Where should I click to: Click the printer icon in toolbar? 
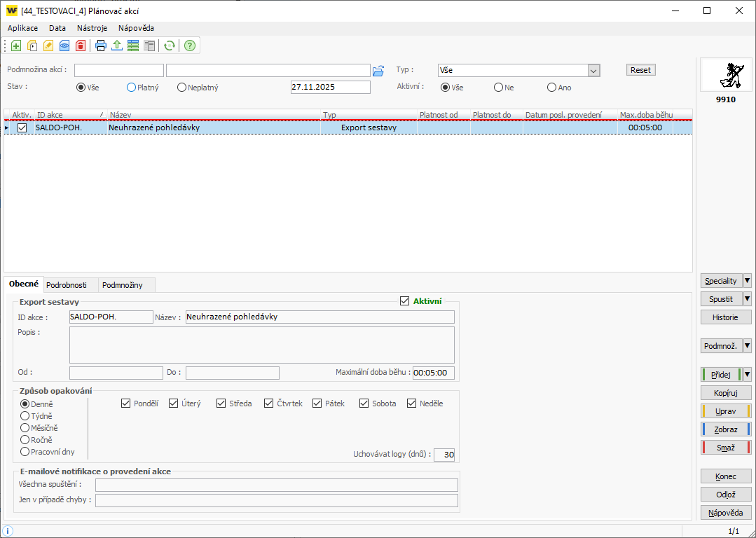[101, 46]
